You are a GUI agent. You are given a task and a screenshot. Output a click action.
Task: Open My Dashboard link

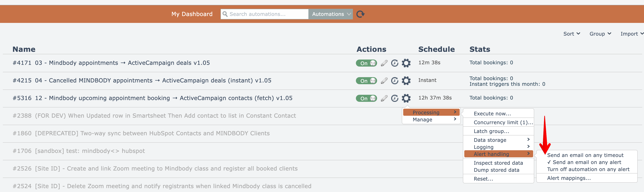click(x=192, y=14)
